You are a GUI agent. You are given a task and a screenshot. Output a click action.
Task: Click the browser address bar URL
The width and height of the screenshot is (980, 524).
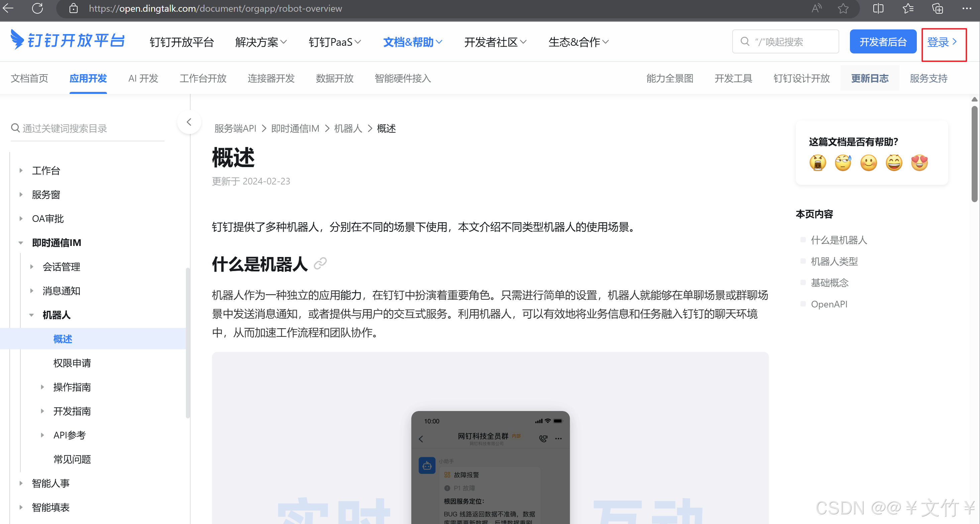[x=215, y=8]
